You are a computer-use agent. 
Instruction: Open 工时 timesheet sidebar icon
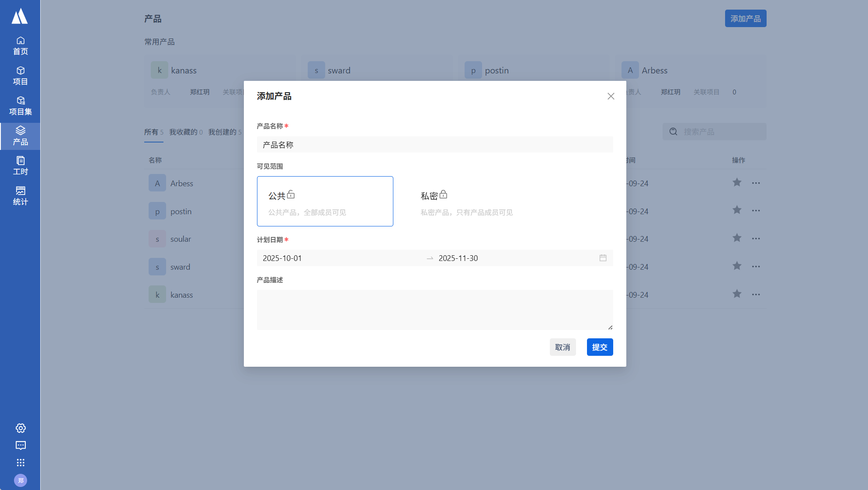pyautogui.click(x=20, y=166)
